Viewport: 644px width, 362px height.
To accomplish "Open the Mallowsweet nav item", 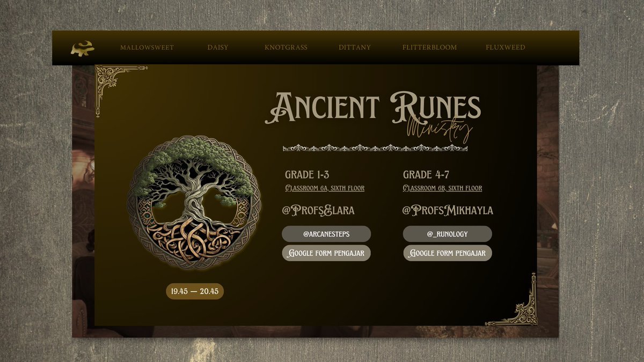I will [x=147, y=47].
